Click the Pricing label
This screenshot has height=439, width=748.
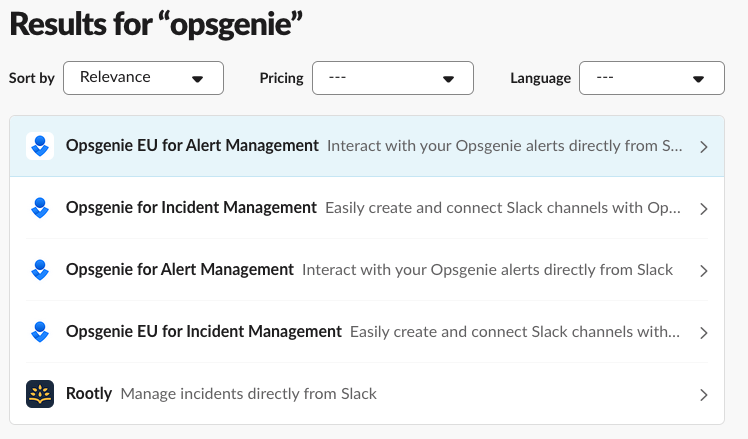[x=281, y=78]
